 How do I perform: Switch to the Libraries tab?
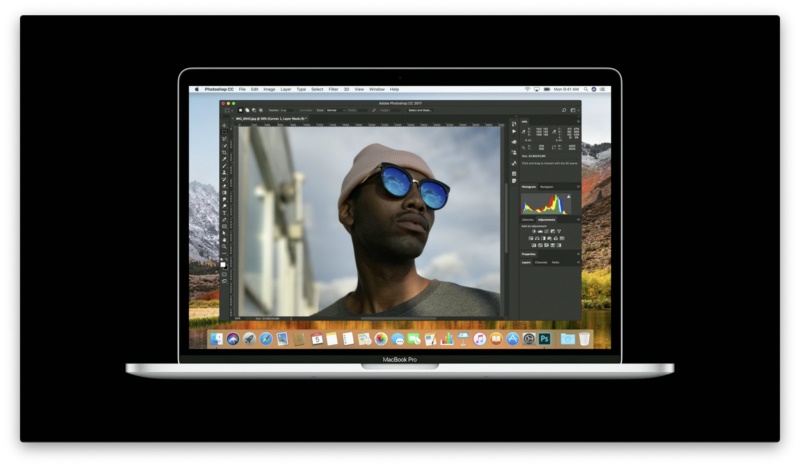pos(528,219)
